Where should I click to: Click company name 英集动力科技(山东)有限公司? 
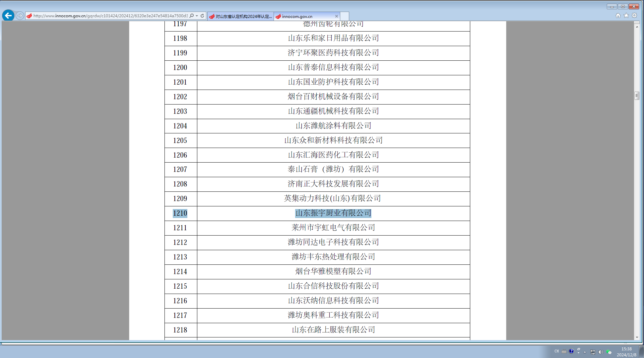point(332,198)
